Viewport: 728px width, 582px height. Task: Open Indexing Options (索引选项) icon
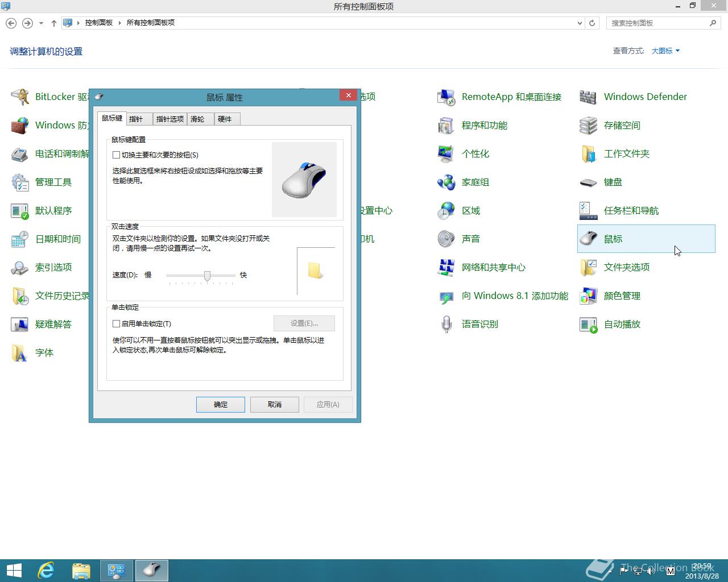click(20, 267)
